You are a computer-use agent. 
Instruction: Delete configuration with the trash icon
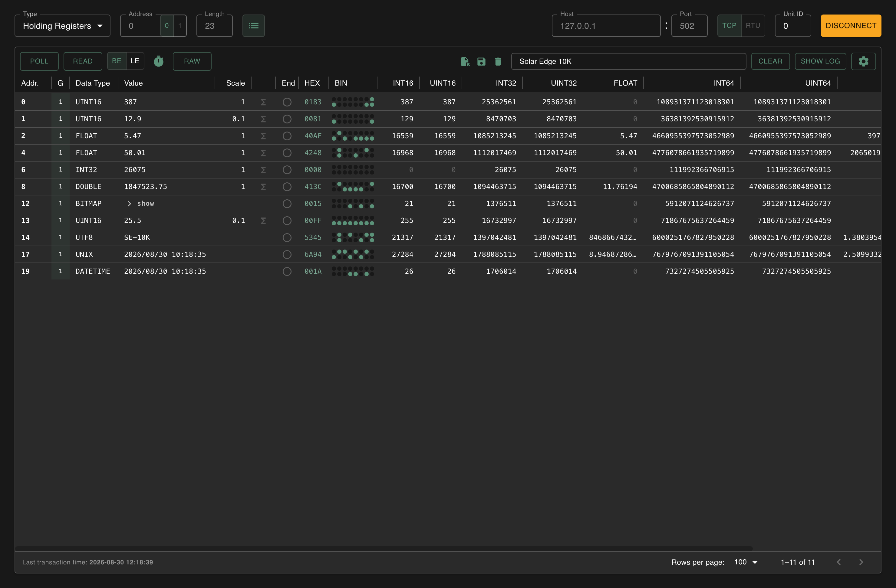click(498, 61)
